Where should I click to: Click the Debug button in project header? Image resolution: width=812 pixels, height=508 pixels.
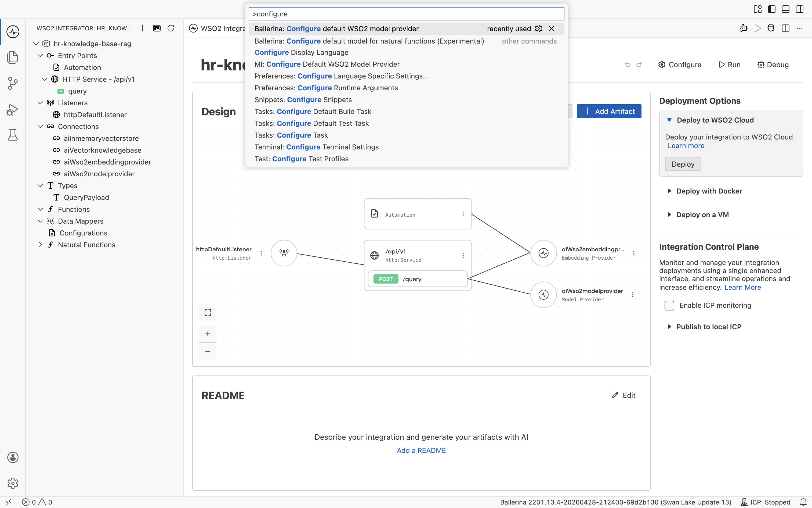(x=773, y=65)
